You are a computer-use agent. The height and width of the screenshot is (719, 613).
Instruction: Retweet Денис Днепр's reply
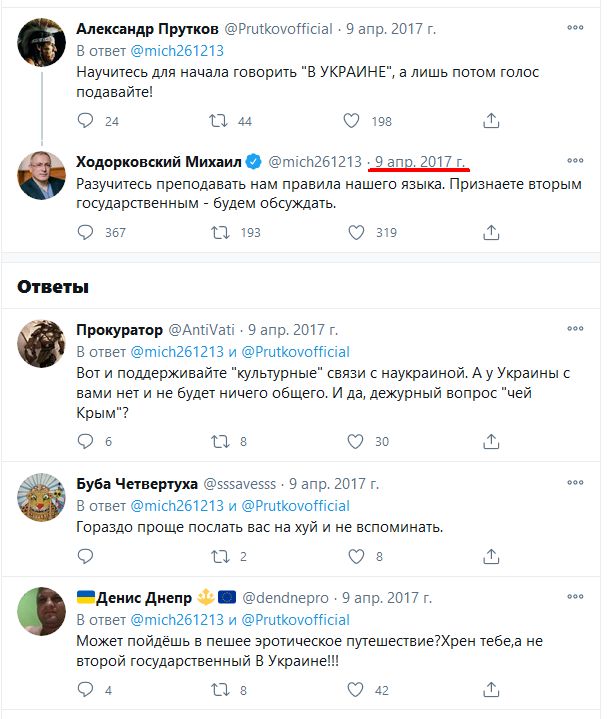click(217, 690)
